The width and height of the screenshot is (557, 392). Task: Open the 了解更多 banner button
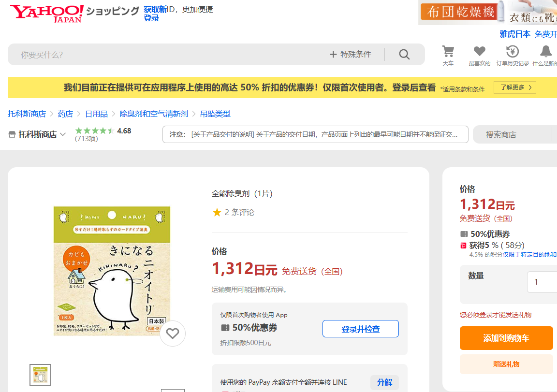(x=515, y=87)
